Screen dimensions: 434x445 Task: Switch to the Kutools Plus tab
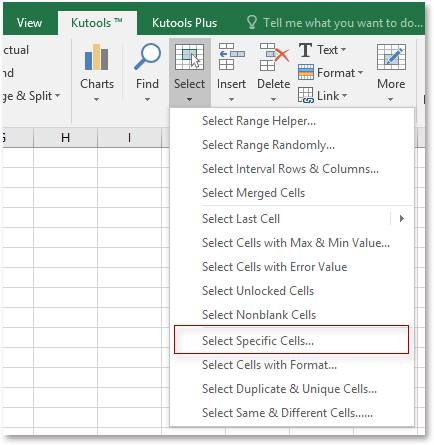click(x=184, y=23)
